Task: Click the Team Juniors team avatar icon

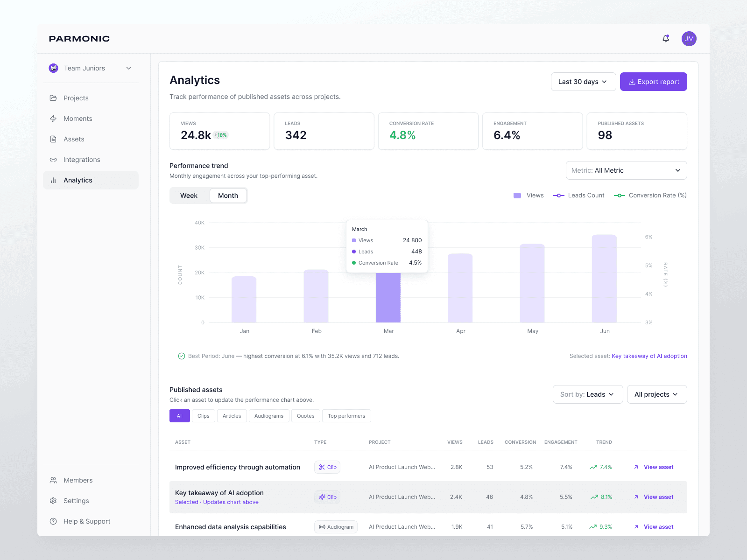Action: (54, 68)
